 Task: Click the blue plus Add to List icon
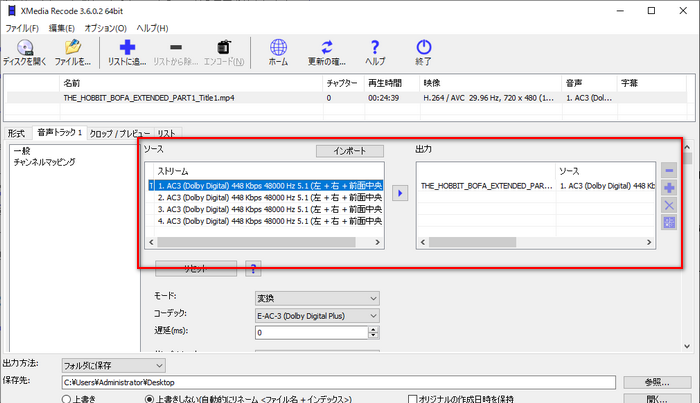[127, 51]
